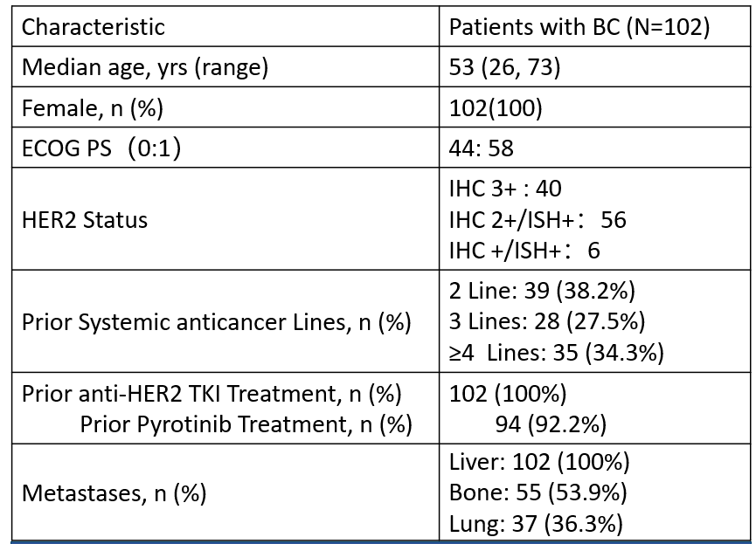This screenshot has height=544, width=756.
Task: Select the "Prior Pyrotinib Treatment" sub-row label
Action: point(246,424)
